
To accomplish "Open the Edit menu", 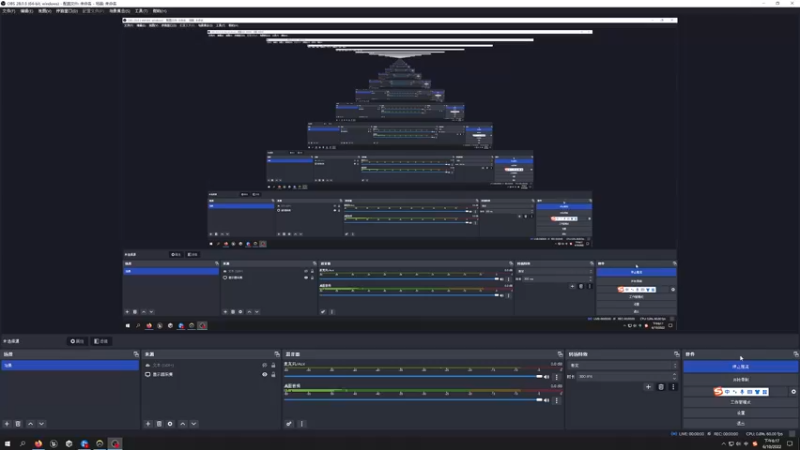I will (27, 11).
